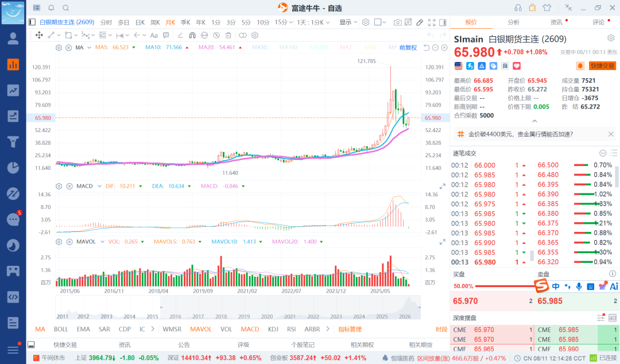Open the search magnifier in title bar
Image resolution: width=620 pixels, height=364 pixels.
click(x=65, y=8)
